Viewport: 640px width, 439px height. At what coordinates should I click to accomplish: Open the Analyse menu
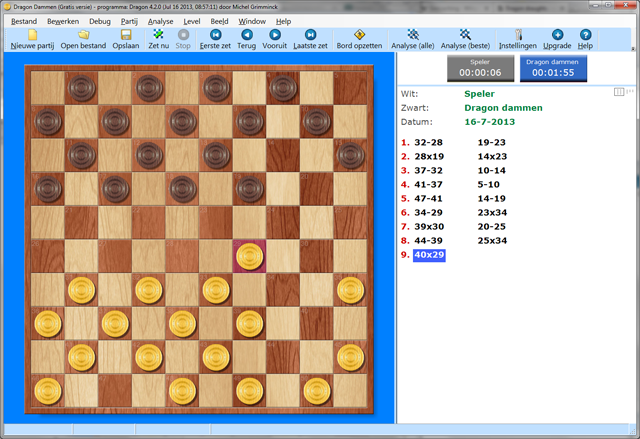pos(160,21)
